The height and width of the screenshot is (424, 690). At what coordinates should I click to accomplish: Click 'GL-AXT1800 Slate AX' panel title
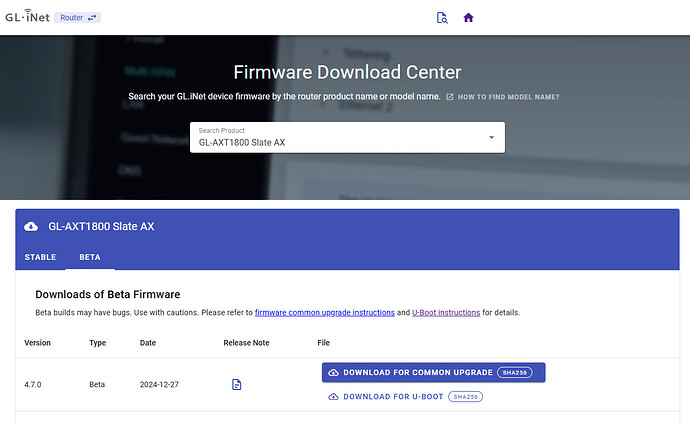coord(101,227)
